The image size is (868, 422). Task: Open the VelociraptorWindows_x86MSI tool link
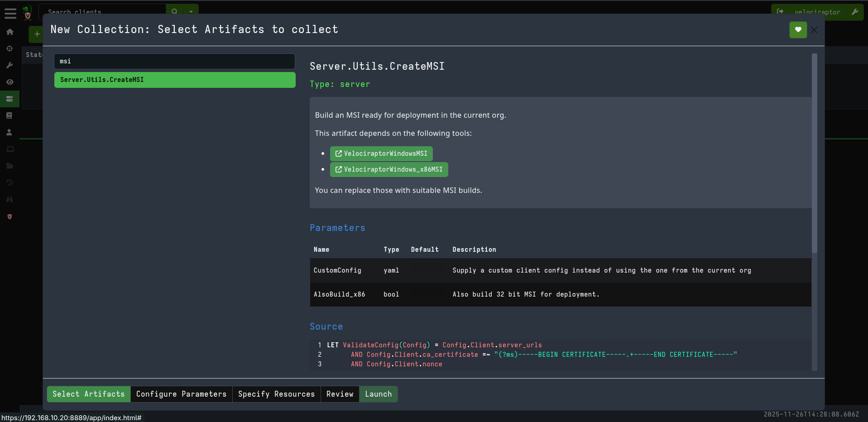pyautogui.click(x=389, y=169)
